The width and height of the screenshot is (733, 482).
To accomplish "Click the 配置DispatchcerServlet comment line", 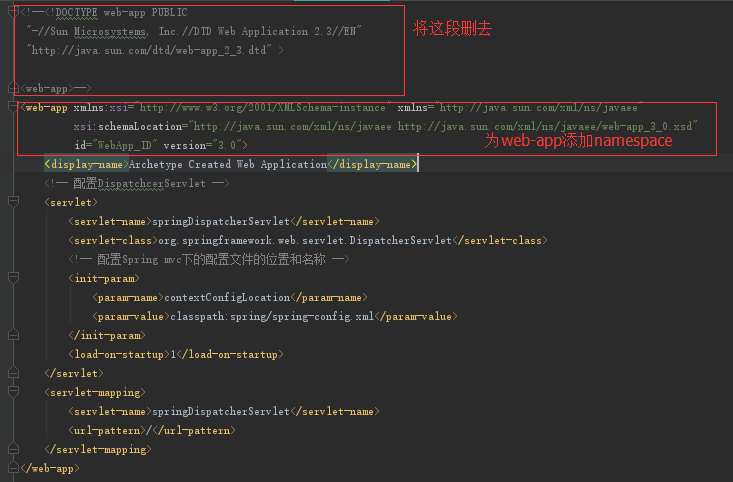I will click(x=137, y=183).
